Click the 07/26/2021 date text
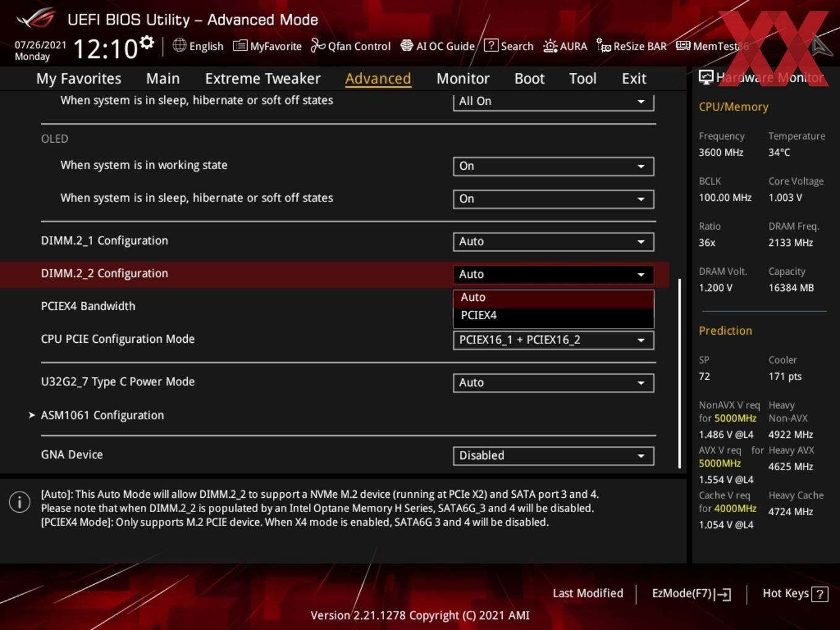Screen dimensions: 840x630 [x=40, y=44]
